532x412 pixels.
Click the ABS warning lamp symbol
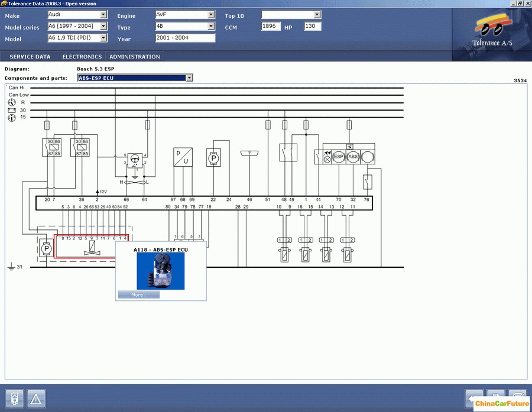tap(353, 157)
